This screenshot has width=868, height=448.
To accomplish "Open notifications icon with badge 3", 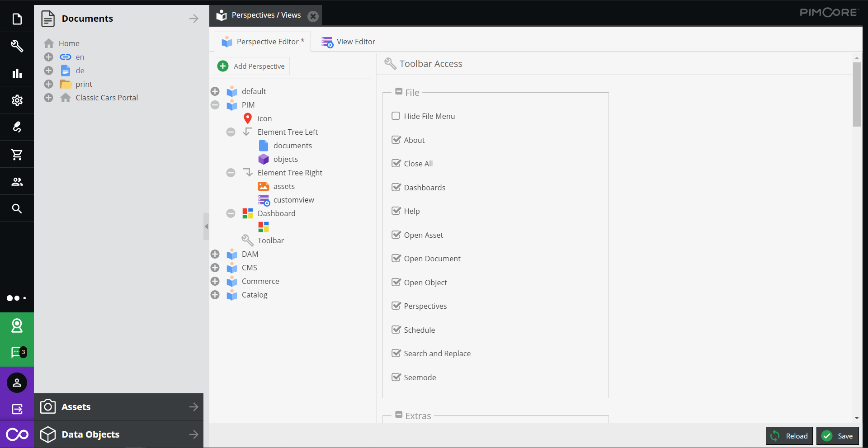I will click(17, 352).
